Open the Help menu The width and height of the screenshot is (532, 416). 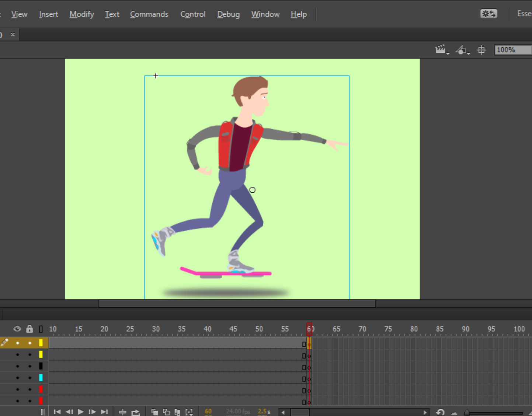click(x=299, y=14)
